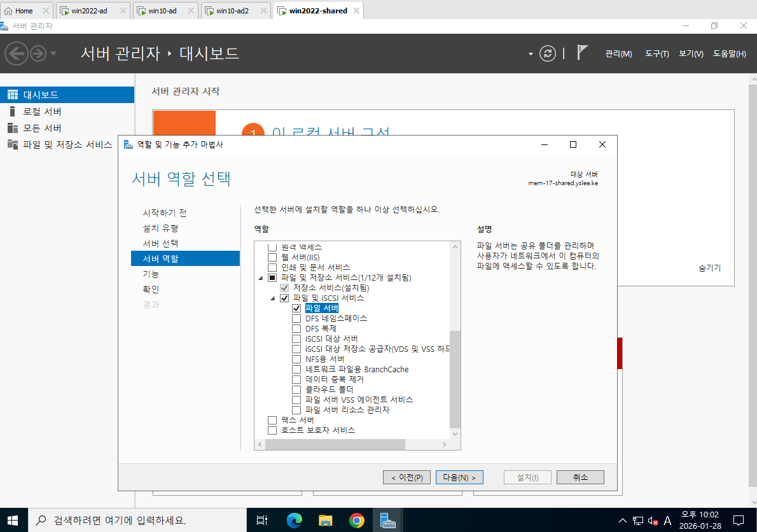This screenshot has width=757, height=532.
Task: Open File Explorer from the taskbar
Action: coord(326,520)
